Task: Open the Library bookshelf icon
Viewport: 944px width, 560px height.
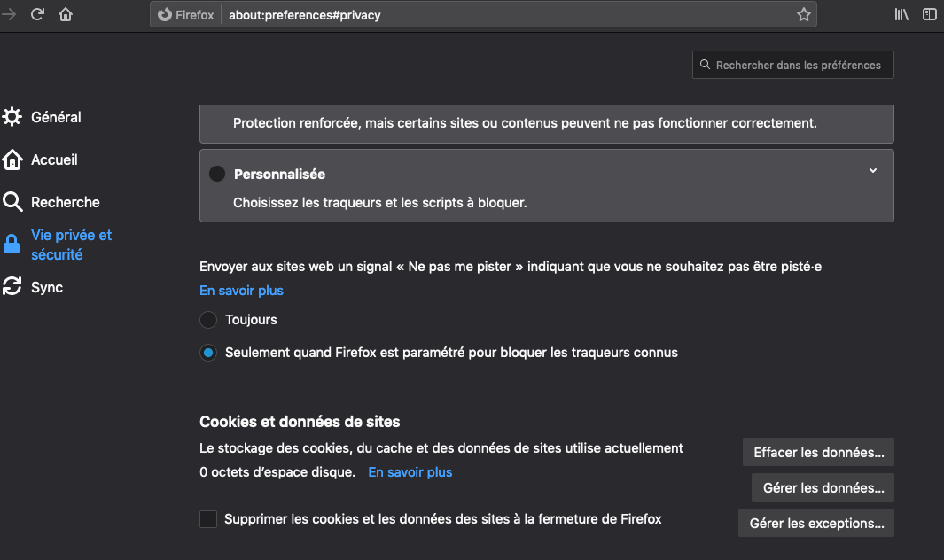Action: [901, 14]
